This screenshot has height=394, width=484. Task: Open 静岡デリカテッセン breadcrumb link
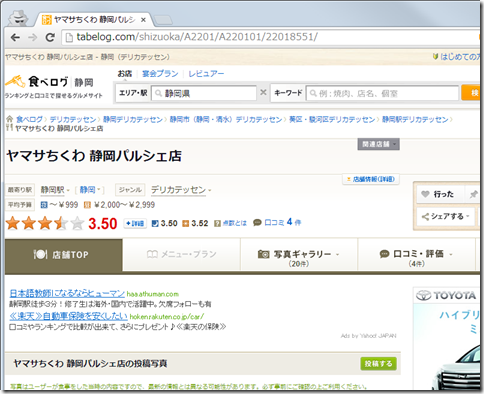pos(133,119)
